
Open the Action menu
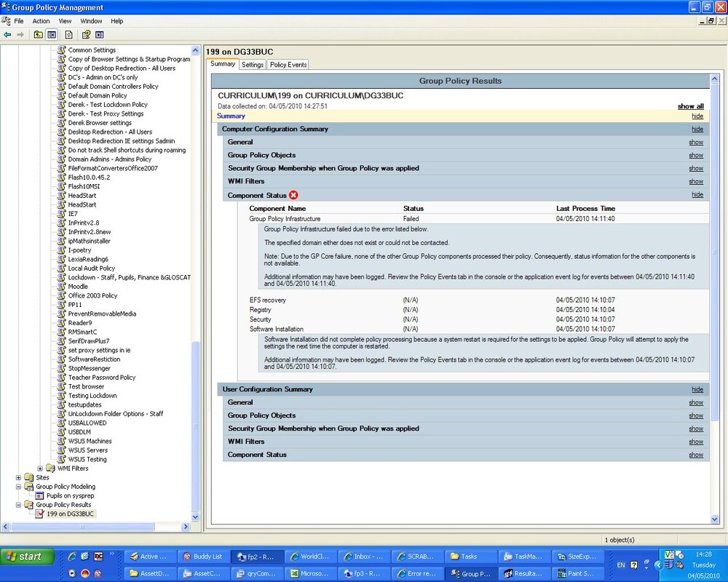coord(41,21)
